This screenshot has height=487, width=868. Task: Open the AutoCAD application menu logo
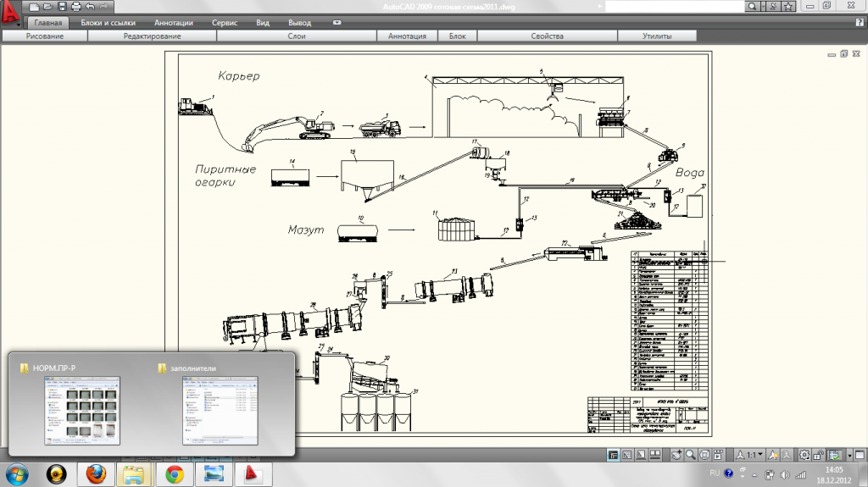[x=10, y=11]
